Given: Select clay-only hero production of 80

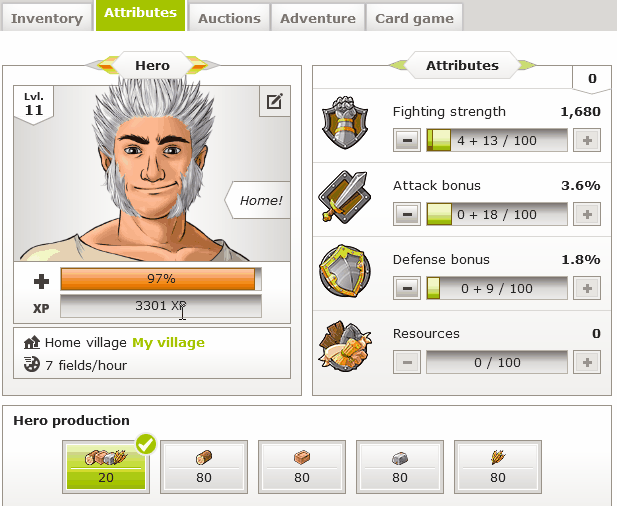Looking at the screenshot, I should [x=302, y=467].
